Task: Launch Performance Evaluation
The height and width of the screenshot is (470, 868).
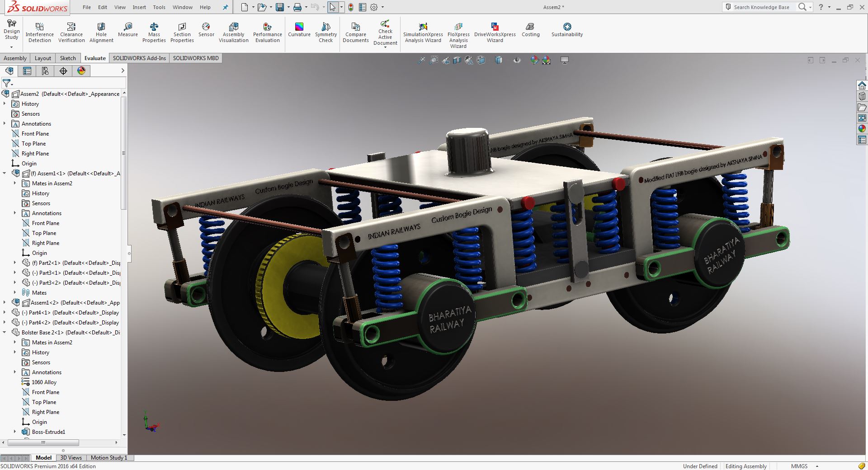Action: coord(268,33)
